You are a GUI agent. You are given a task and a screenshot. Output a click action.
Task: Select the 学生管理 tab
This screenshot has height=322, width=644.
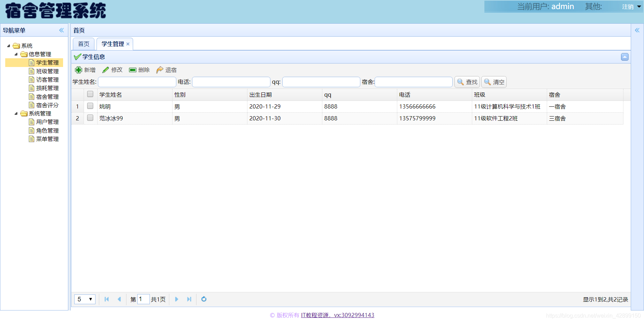click(x=113, y=44)
